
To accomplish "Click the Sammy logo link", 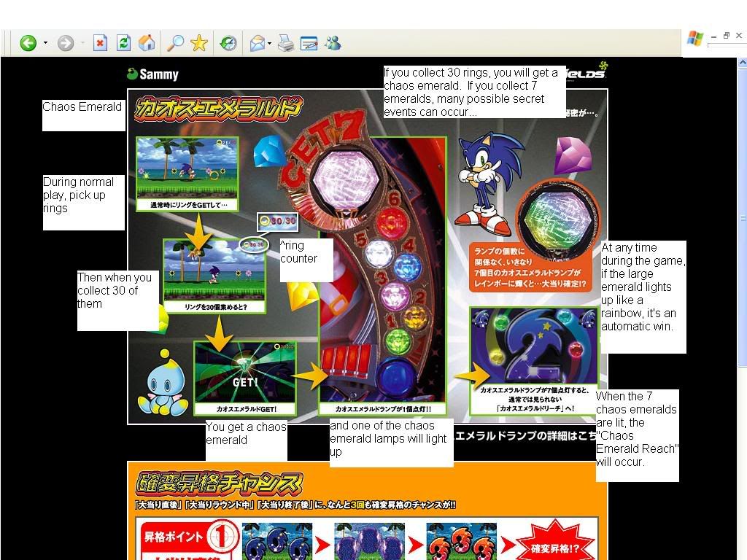I will (152, 74).
